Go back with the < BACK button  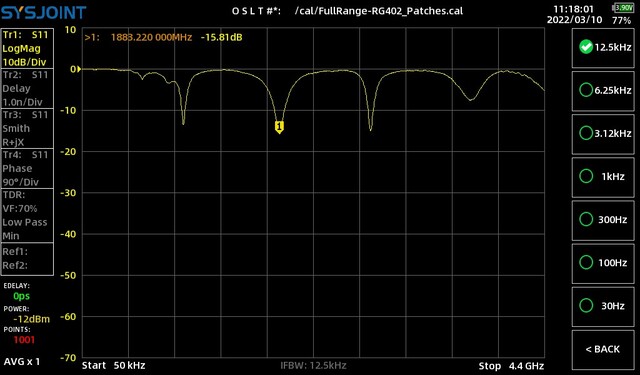603,350
